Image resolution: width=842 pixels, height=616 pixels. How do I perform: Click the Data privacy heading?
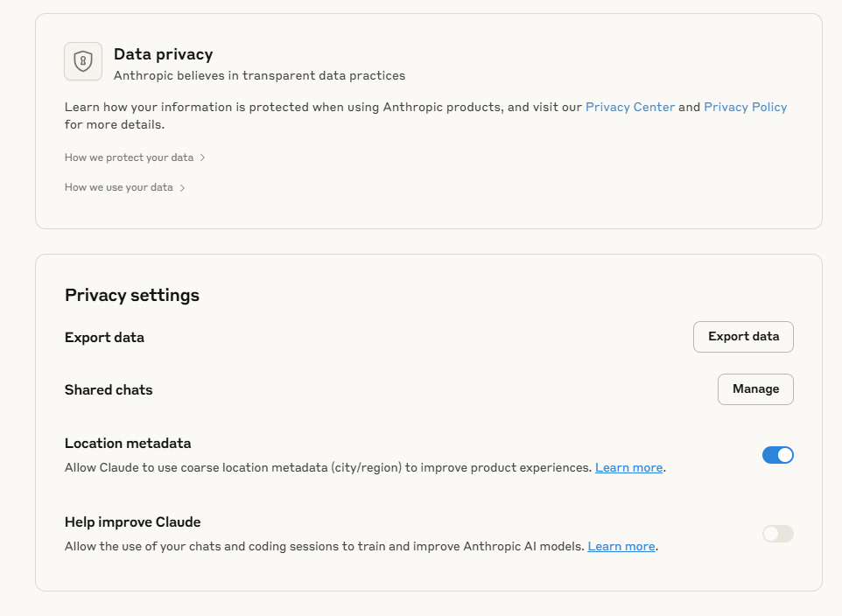164,54
